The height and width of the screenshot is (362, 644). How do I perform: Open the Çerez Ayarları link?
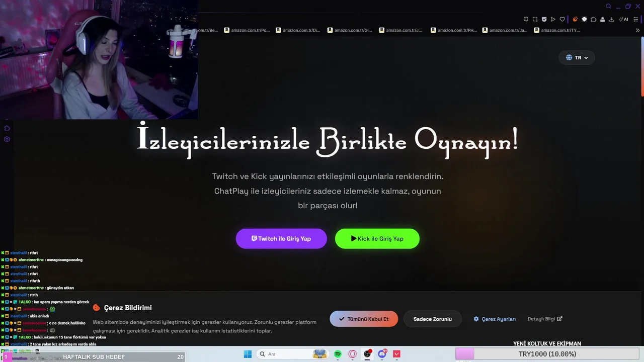[495, 319]
